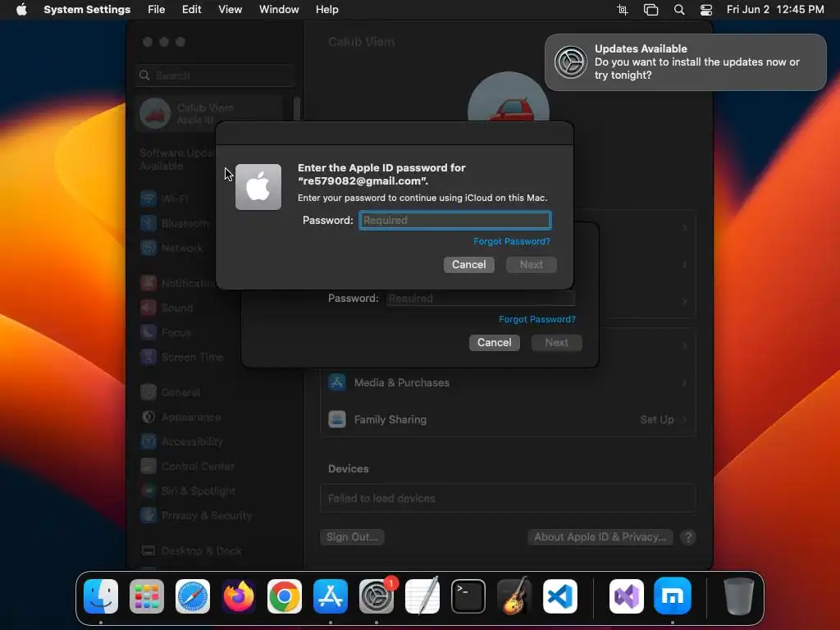The width and height of the screenshot is (840, 630).
Task: Open About Apple ID & Privacy
Action: coord(600,536)
